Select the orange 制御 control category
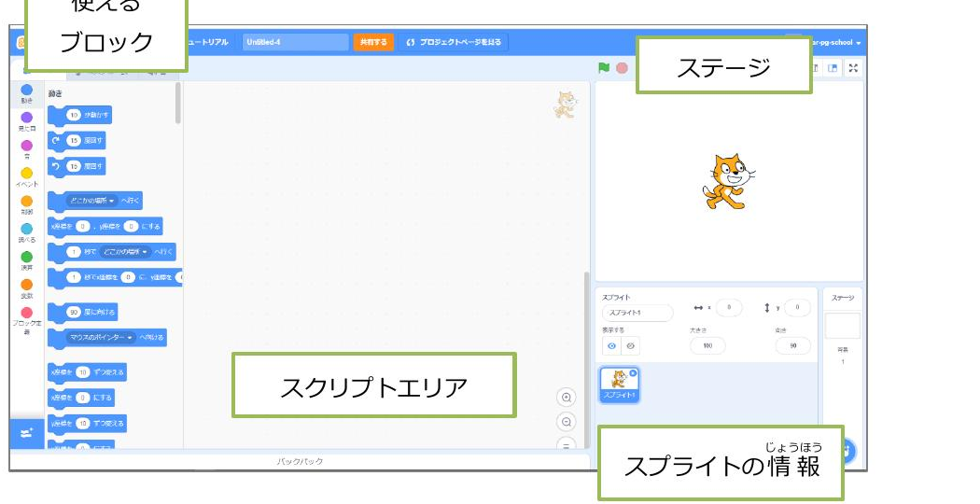This screenshot has height=504, width=980. click(27, 205)
